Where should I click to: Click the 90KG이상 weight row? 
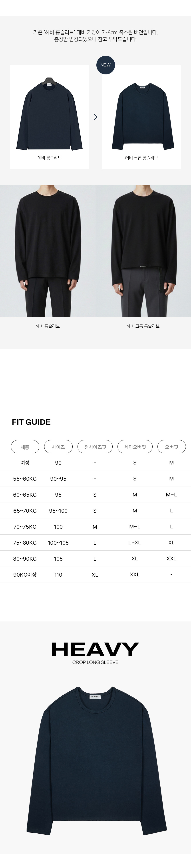[x=25, y=575]
